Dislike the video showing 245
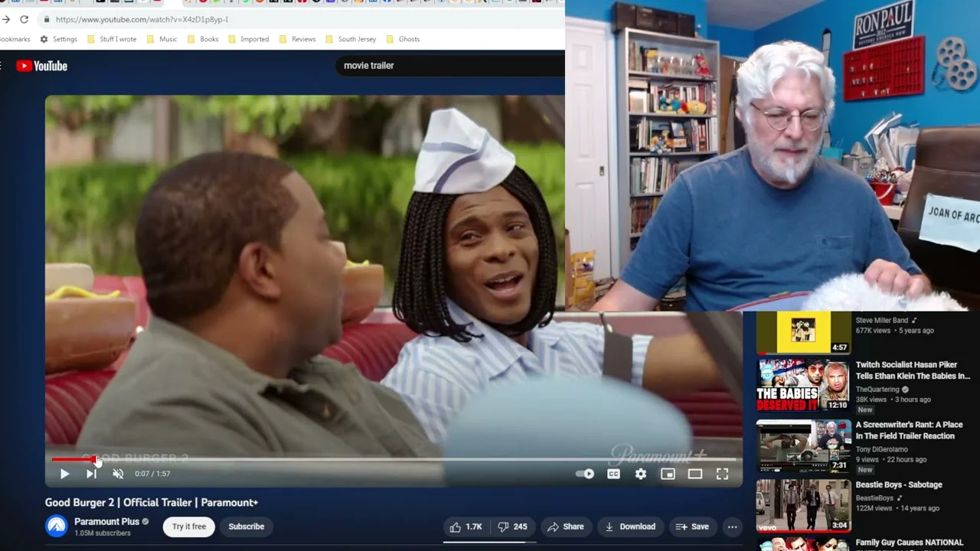Viewport: 980px width, 551px height. coord(512,527)
